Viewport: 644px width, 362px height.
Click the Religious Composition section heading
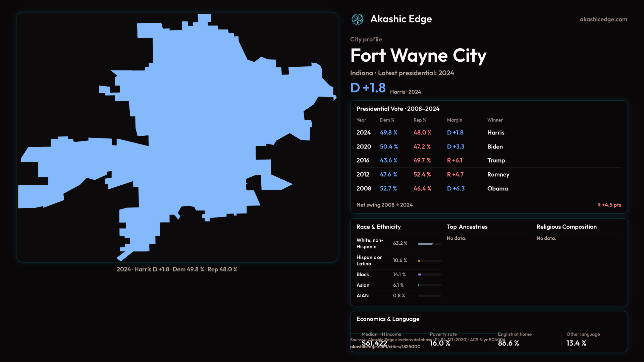(566, 227)
